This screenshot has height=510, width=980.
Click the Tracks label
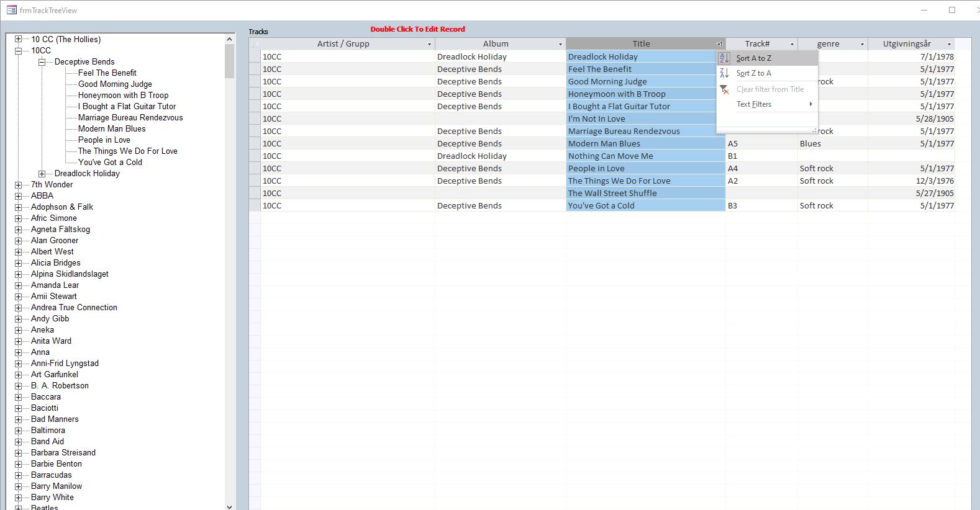(x=258, y=32)
